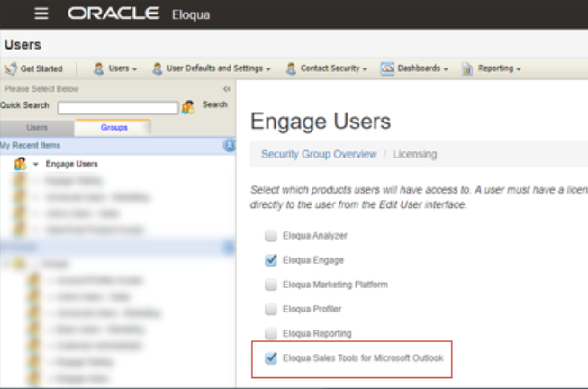Click the Eloqua Engage label text
This screenshot has width=588, height=389.
click(313, 260)
